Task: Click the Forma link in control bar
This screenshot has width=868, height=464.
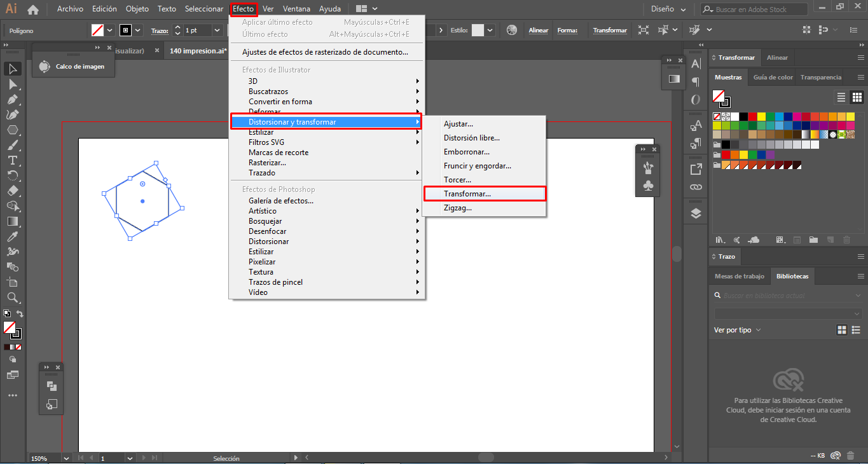Action: click(x=567, y=31)
